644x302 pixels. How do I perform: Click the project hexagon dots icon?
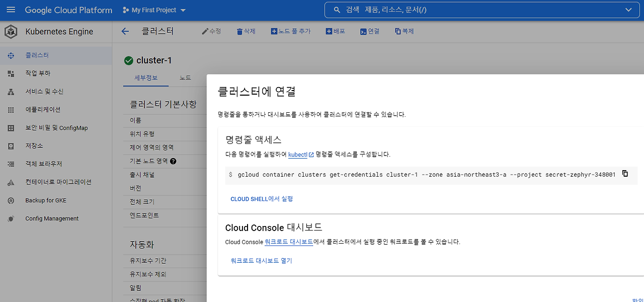pos(126,10)
